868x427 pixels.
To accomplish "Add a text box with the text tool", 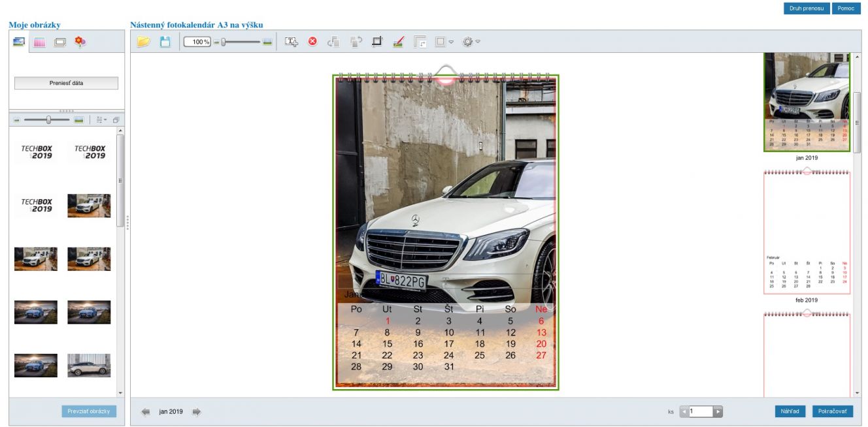I will coord(292,42).
